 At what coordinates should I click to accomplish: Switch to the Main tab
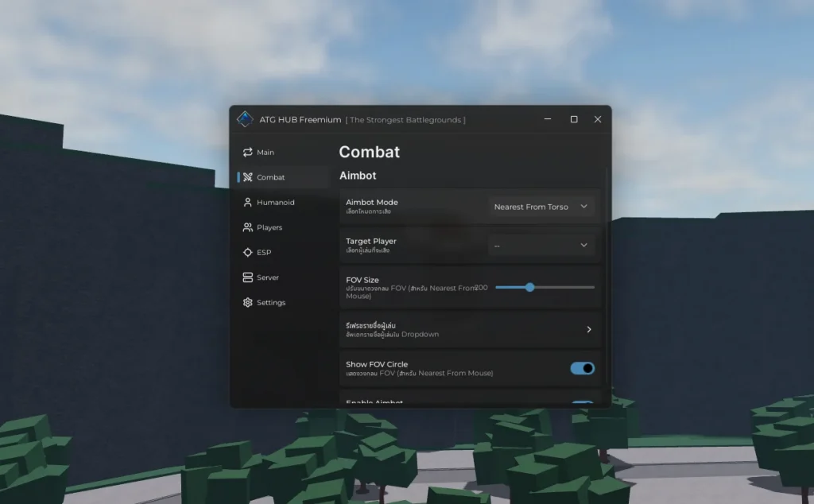click(266, 153)
